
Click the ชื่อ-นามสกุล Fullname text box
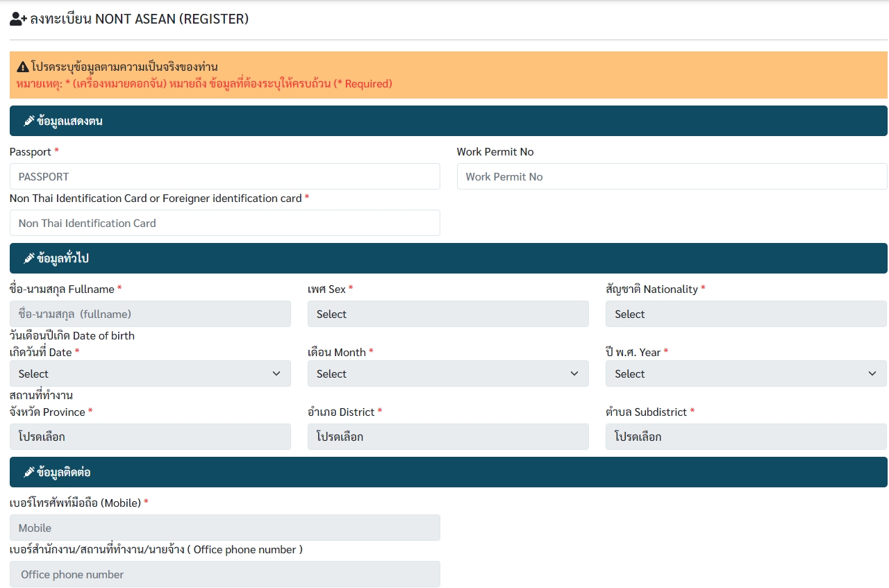pyautogui.click(x=150, y=314)
